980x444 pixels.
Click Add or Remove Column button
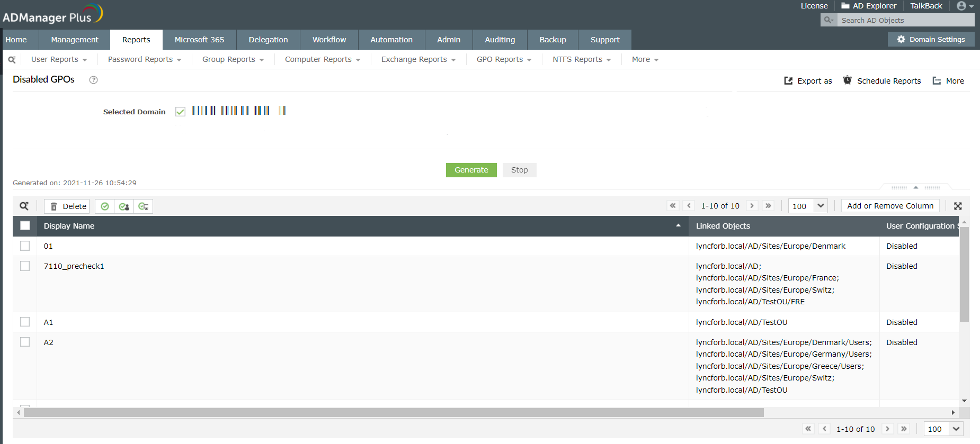pos(890,206)
